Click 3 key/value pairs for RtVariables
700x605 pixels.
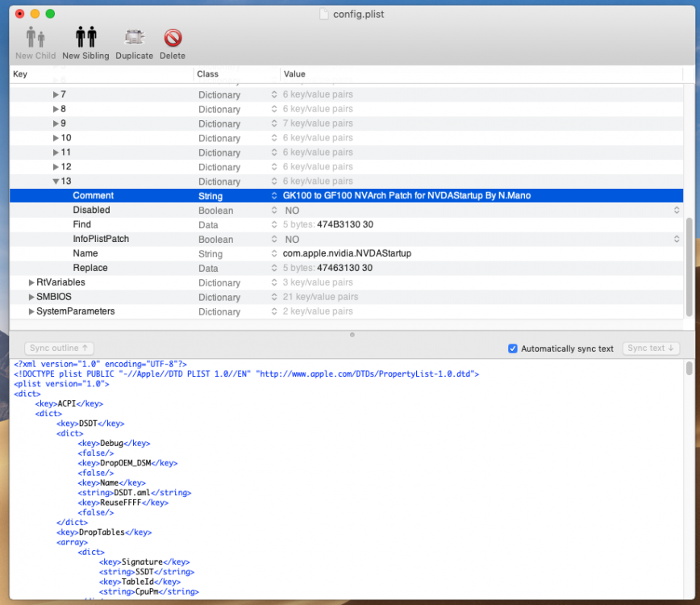(318, 282)
